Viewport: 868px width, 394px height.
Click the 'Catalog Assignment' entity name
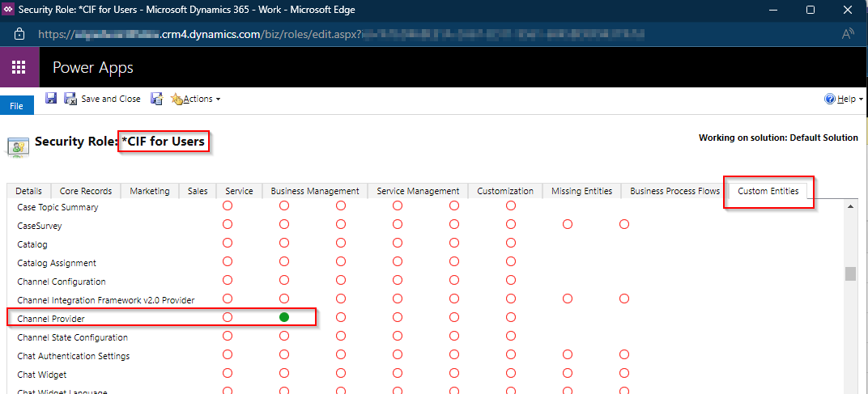point(57,263)
